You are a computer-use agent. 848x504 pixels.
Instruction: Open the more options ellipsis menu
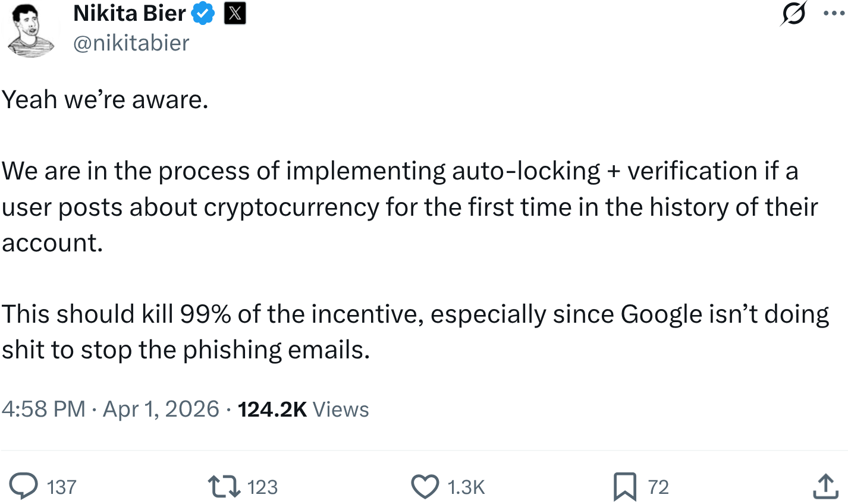pyautogui.click(x=834, y=14)
